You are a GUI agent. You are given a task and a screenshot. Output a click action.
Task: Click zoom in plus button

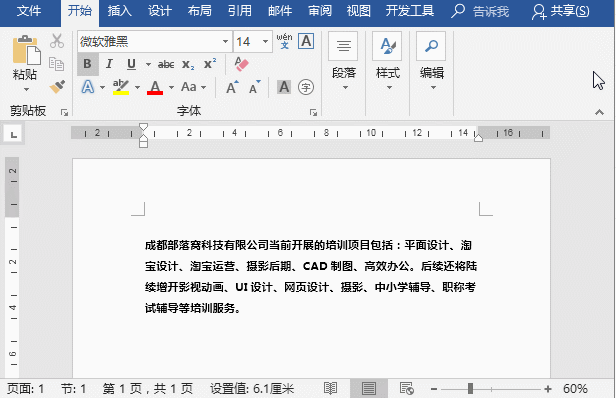548,389
